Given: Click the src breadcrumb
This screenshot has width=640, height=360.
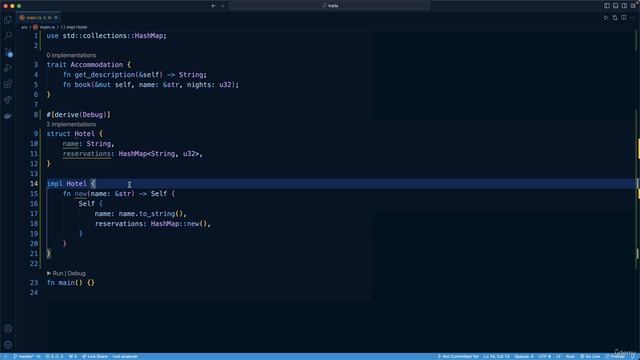Looking at the screenshot, I should [x=24, y=27].
